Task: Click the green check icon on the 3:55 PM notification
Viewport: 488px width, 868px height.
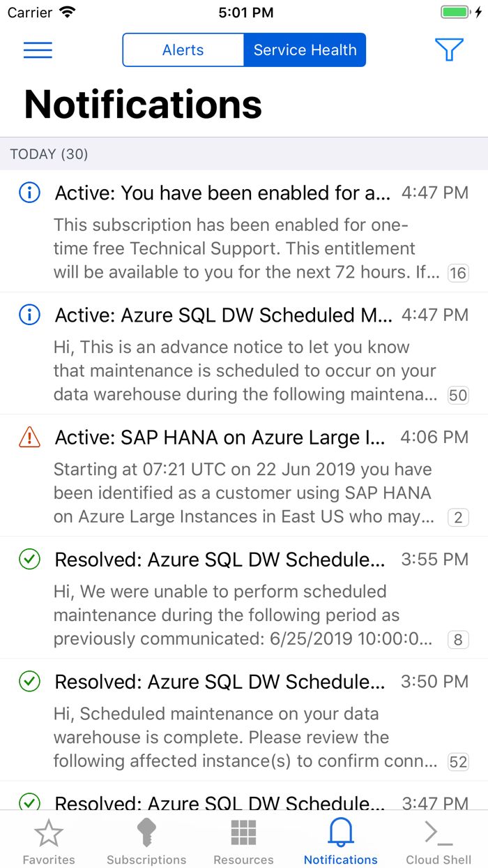Action: pyautogui.click(x=29, y=559)
